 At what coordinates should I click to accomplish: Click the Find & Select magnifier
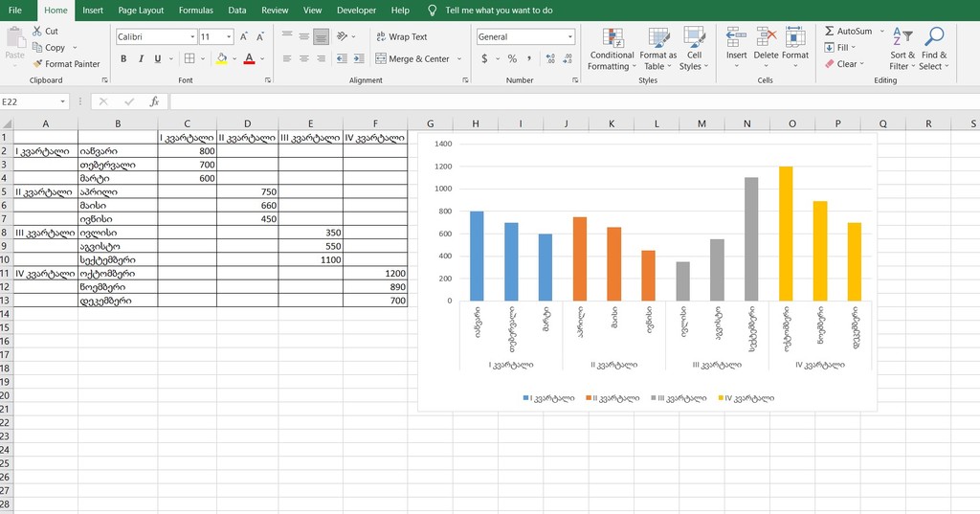tap(934, 37)
